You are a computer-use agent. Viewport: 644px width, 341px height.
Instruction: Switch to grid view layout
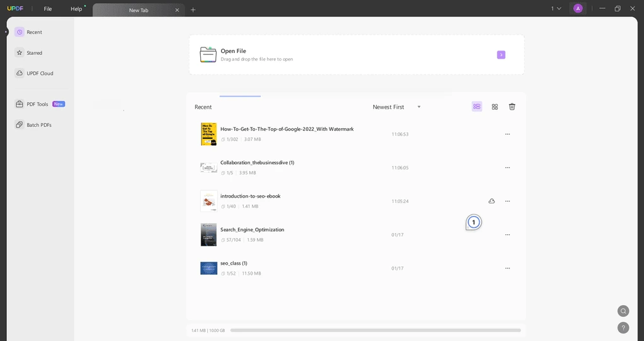pyautogui.click(x=495, y=107)
